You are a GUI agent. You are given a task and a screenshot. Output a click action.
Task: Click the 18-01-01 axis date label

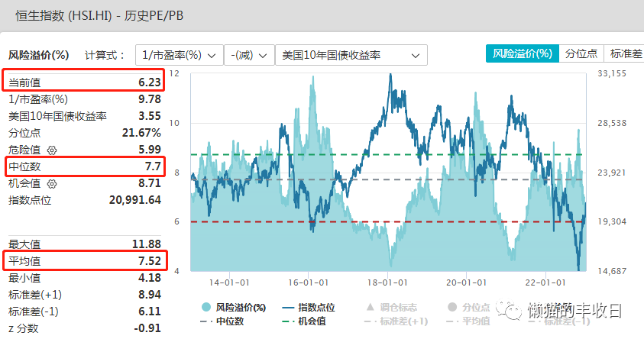pos(387,282)
